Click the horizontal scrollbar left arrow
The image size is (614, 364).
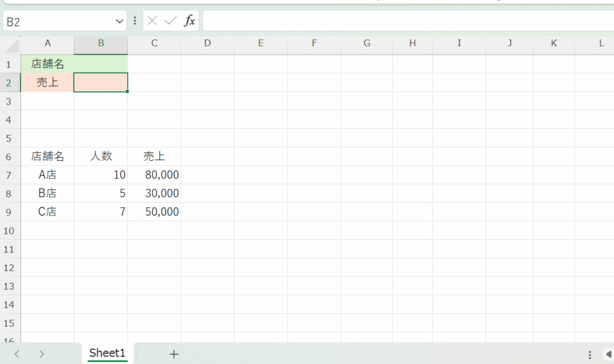click(x=609, y=354)
